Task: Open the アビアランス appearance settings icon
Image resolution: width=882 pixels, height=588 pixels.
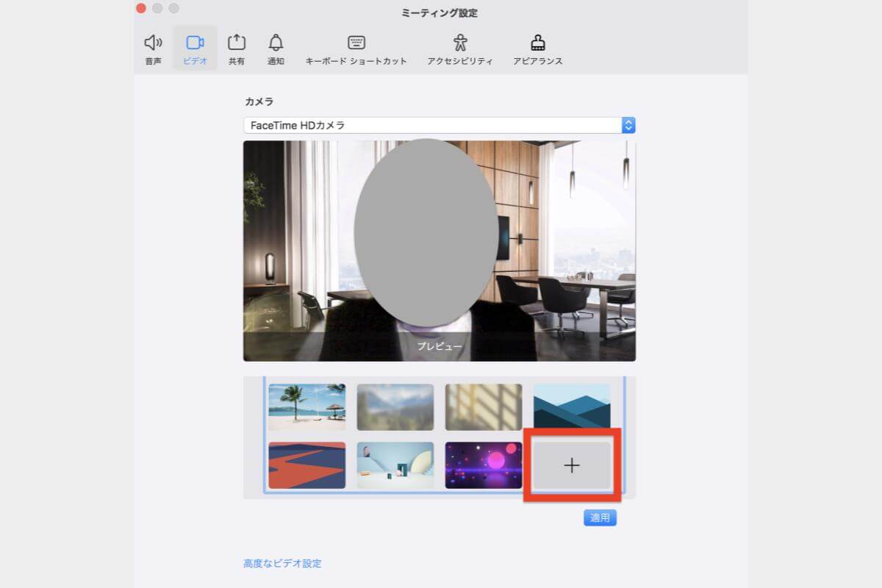Action: (x=537, y=48)
